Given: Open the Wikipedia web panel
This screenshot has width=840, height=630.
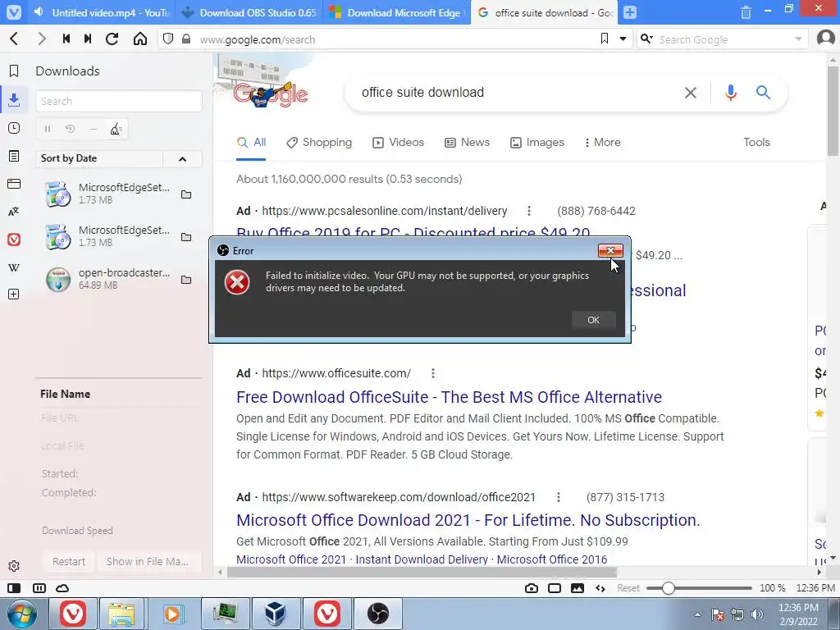Looking at the screenshot, I should [x=14, y=267].
